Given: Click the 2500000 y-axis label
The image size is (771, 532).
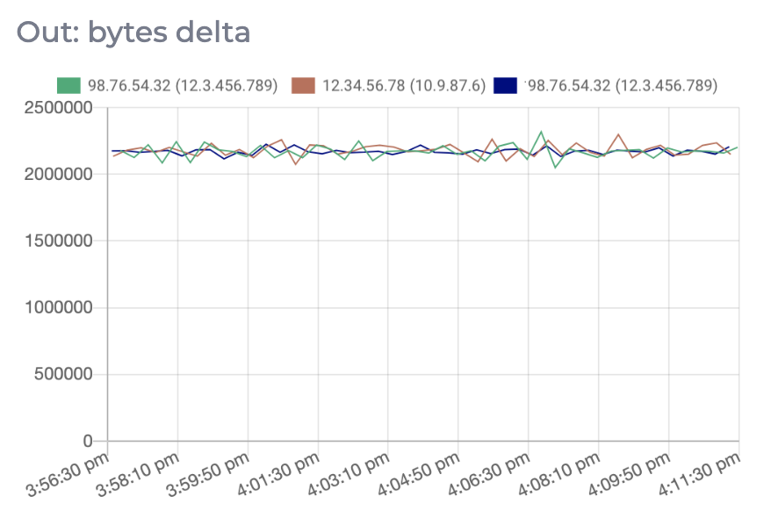Looking at the screenshot, I should [x=61, y=108].
